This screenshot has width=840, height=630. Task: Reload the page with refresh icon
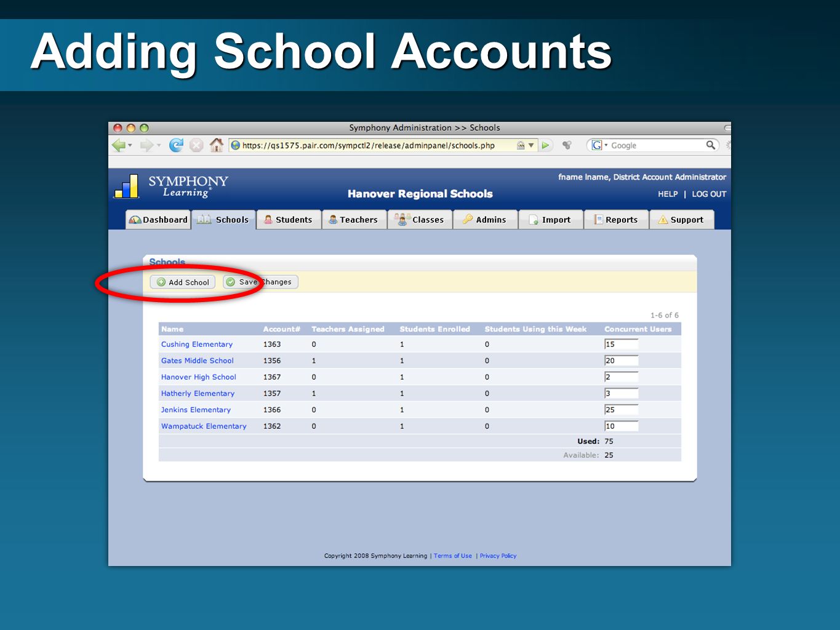click(x=176, y=145)
